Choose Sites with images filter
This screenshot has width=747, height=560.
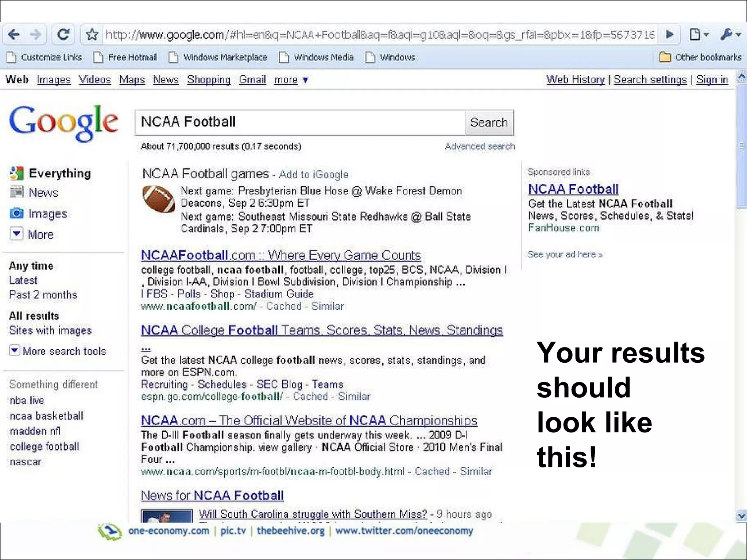pos(50,330)
